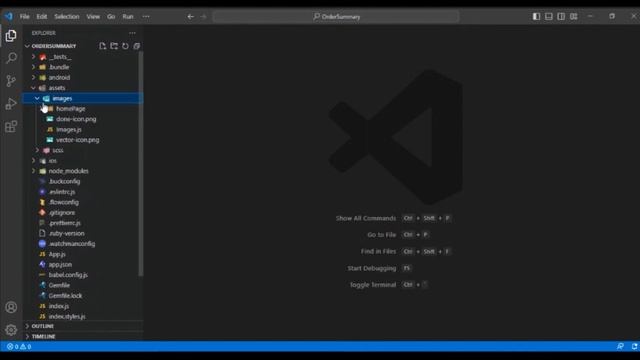The width and height of the screenshot is (640, 360).
Task: Open the Explorer view in activity bar
Action: click(11, 36)
